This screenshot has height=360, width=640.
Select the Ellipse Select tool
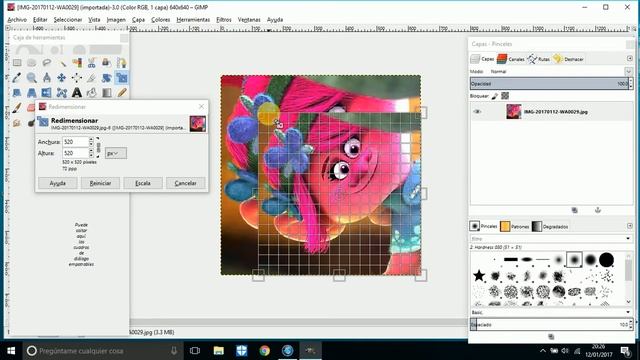32,63
